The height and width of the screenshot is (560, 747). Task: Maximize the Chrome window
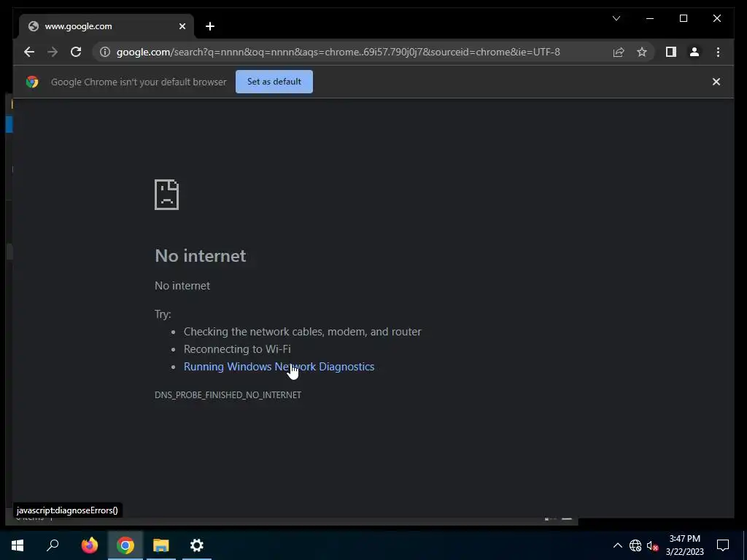pos(683,18)
